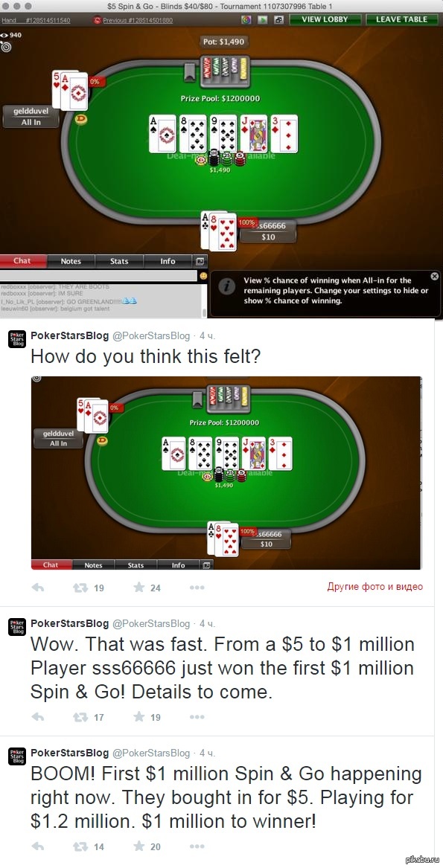Click the chat message input field

click(99, 275)
